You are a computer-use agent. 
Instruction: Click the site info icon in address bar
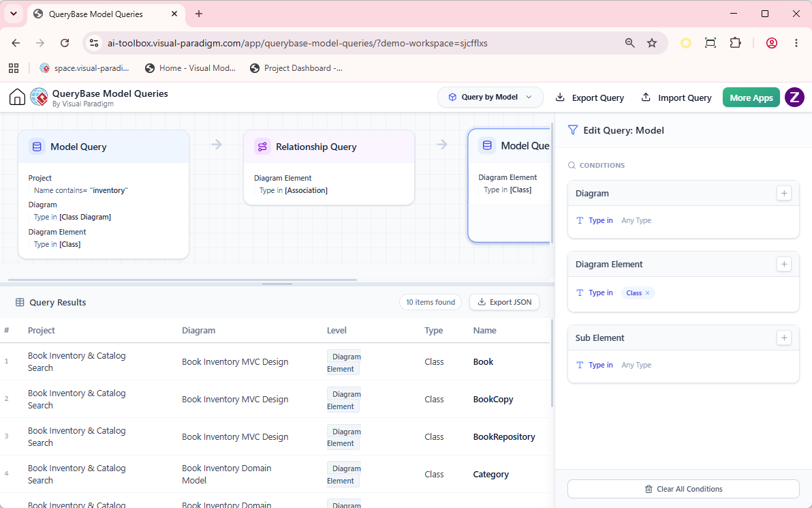[x=94, y=43]
